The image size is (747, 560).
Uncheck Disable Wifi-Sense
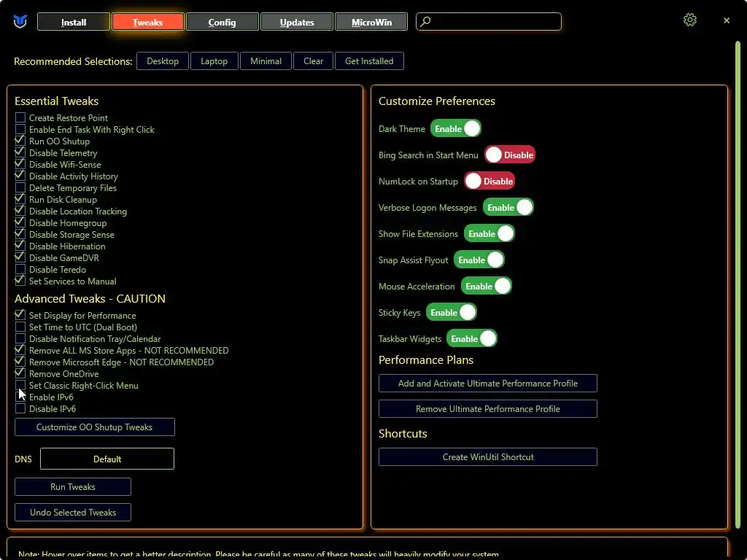(20, 164)
